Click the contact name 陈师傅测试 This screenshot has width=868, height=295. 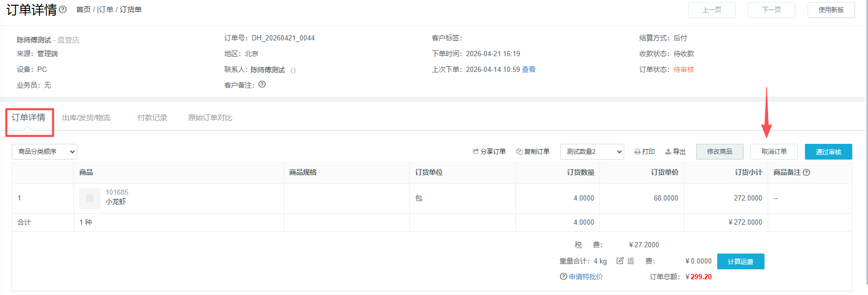click(x=267, y=70)
